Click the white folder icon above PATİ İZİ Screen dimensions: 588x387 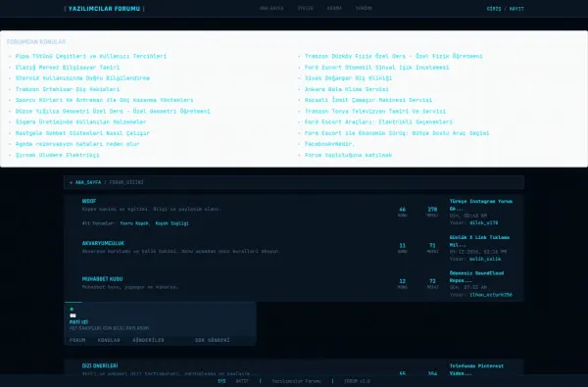click(x=73, y=315)
